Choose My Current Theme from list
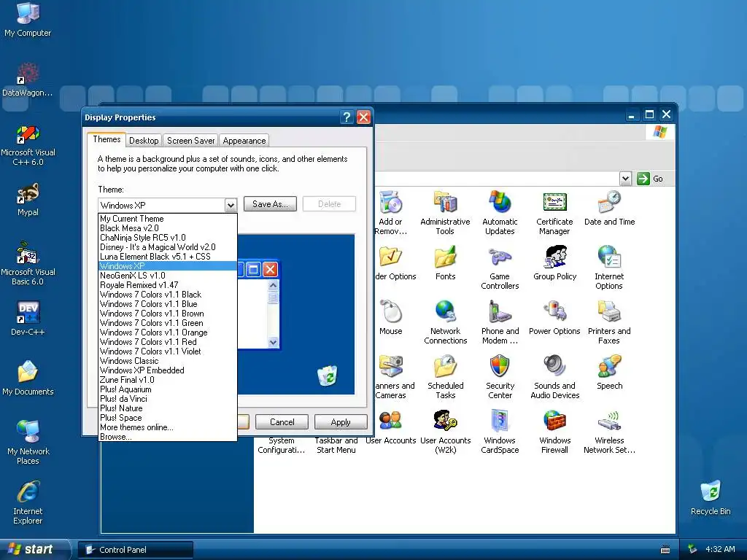747x560 pixels. (167, 219)
